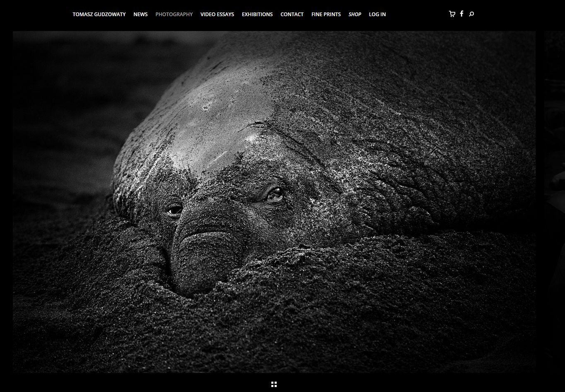Navigate to the Exhibitions page

click(x=257, y=14)
